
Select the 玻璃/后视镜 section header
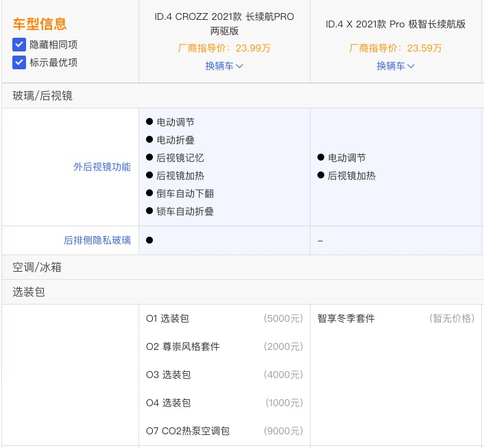click(43, 96)
